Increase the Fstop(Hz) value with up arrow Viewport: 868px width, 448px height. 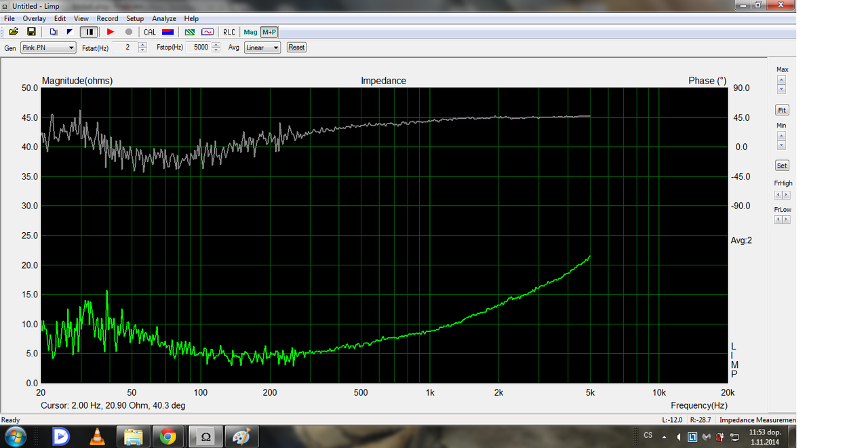216,45
